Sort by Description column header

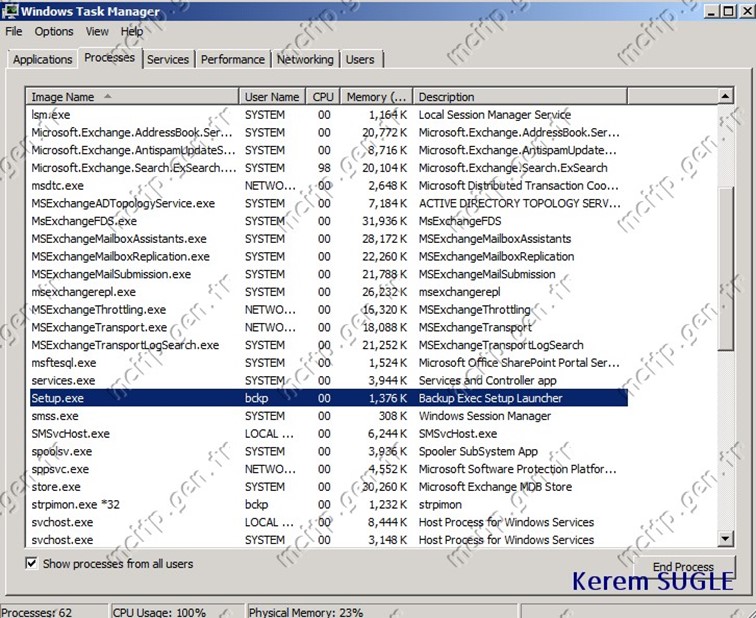click(x=520, y=97)
